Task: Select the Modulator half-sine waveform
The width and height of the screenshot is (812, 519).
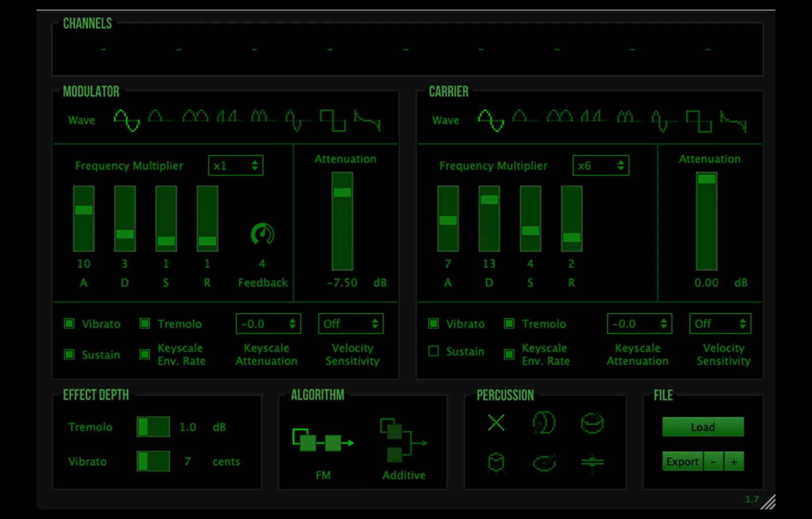Action: click(160, 117)
